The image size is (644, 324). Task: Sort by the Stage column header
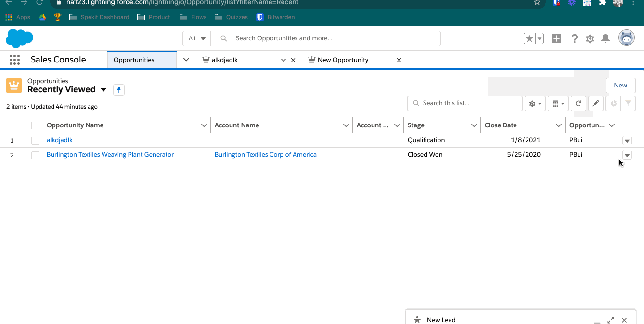coord(416,125)
